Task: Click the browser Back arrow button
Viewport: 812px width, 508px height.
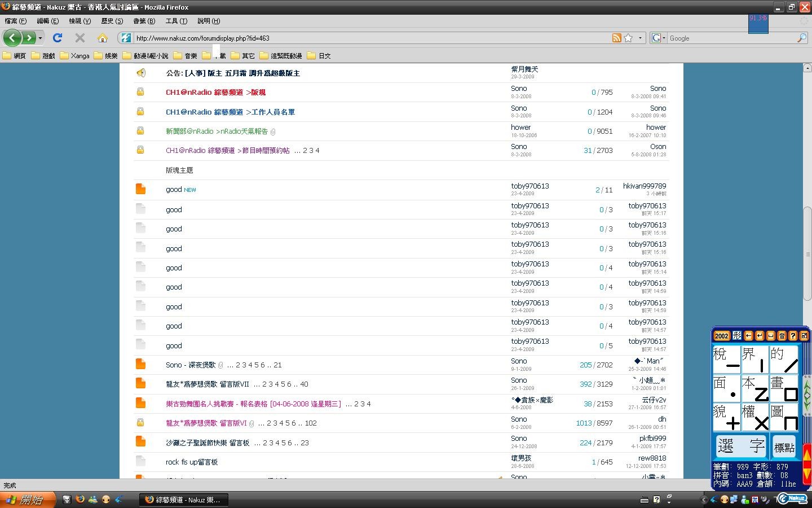Action: click(x=12, y=38)
